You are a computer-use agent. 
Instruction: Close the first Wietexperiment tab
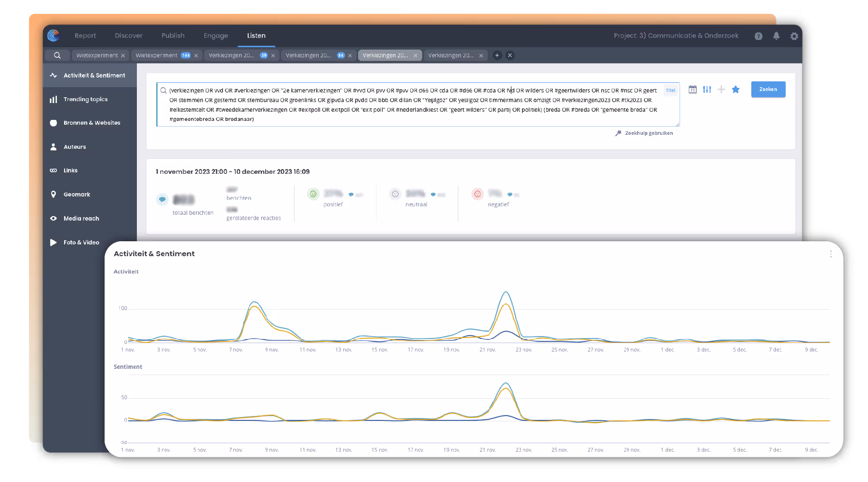point(123,56)
